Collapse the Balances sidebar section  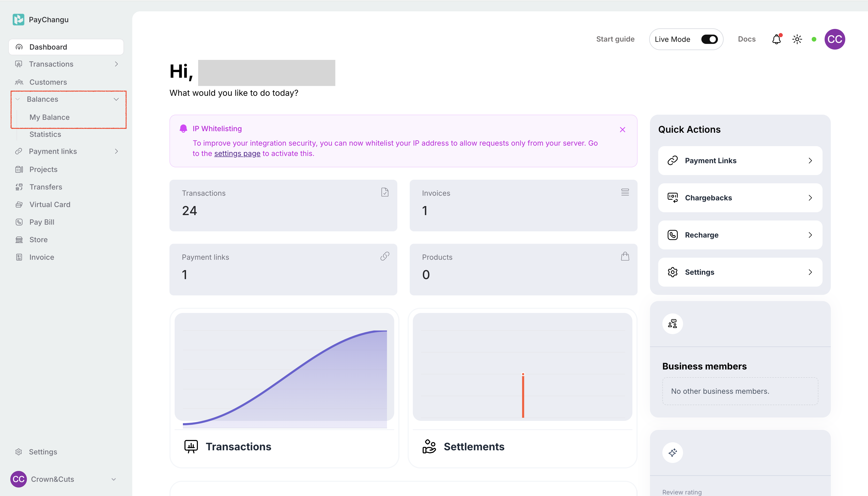pyautogui.click(x=116, y=99)
